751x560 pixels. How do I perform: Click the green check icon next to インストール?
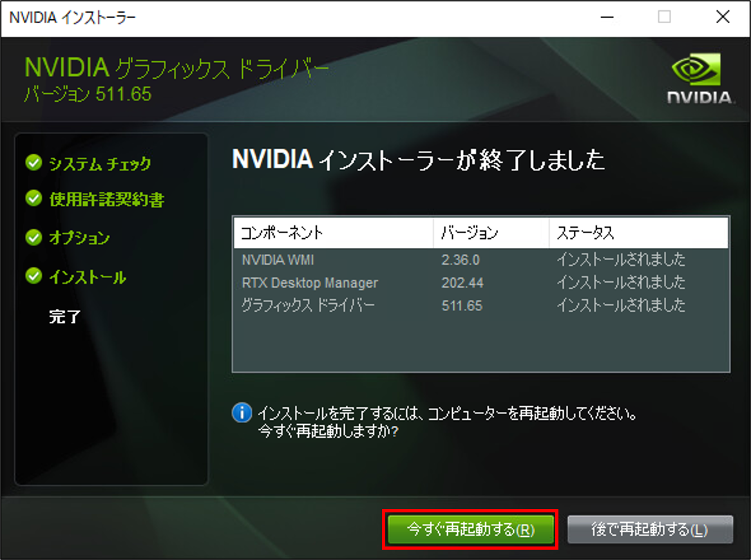pos(33,275)
